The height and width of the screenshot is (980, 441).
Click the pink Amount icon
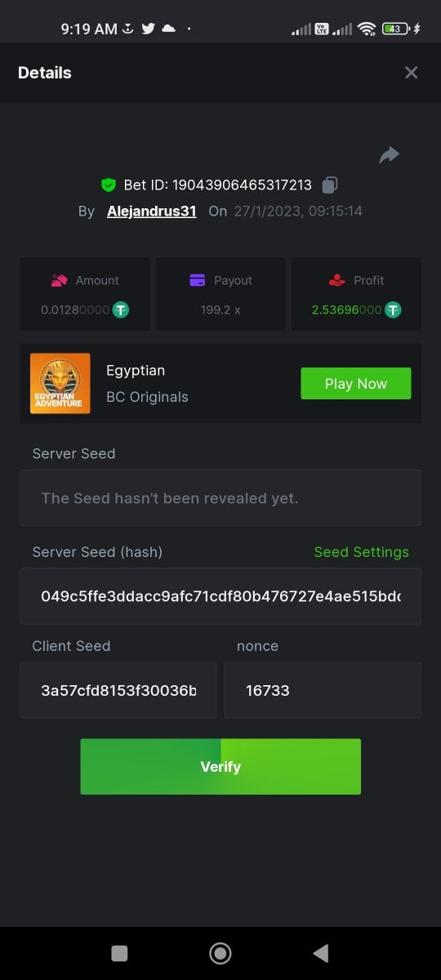click(x=59, y=280)
